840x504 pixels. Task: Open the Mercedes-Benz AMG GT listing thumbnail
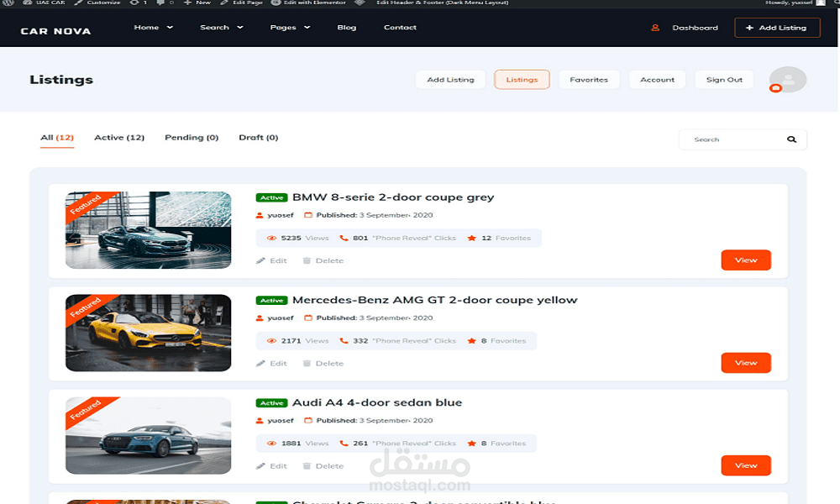(x=149, y=333)
